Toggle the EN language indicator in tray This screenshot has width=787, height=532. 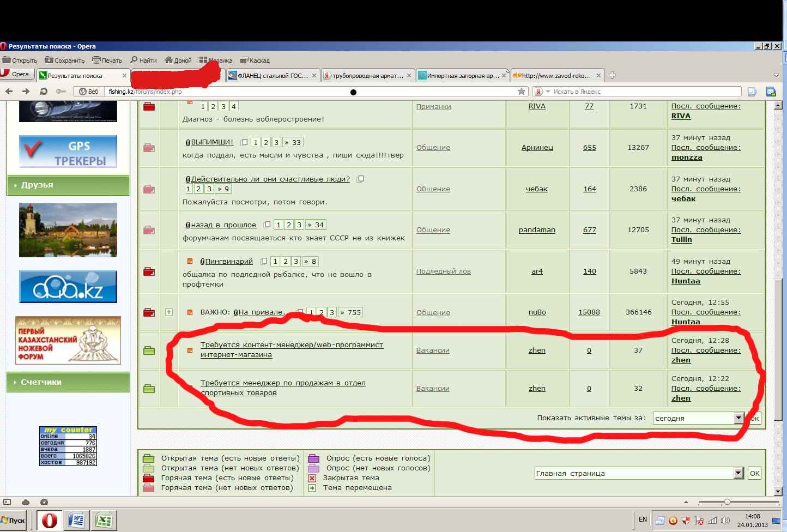(x=643, y=519)
